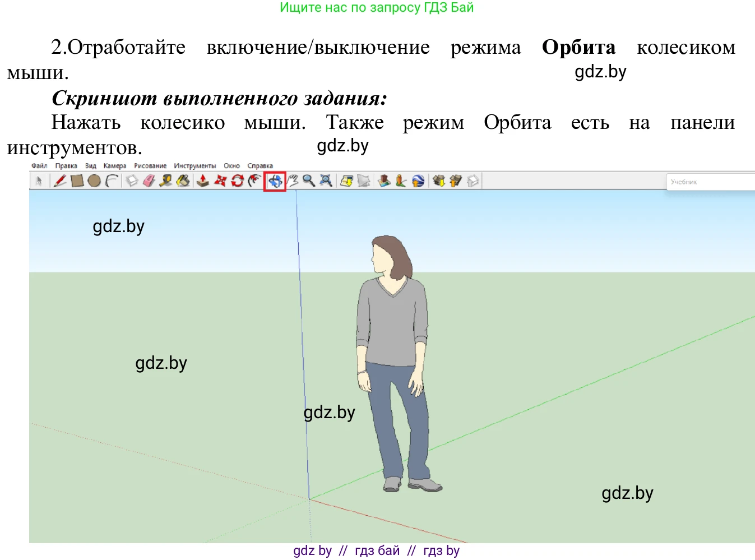Activate the Eraser tool
The height and width of the screenshot is (560, 755).
tap(148, 181)
